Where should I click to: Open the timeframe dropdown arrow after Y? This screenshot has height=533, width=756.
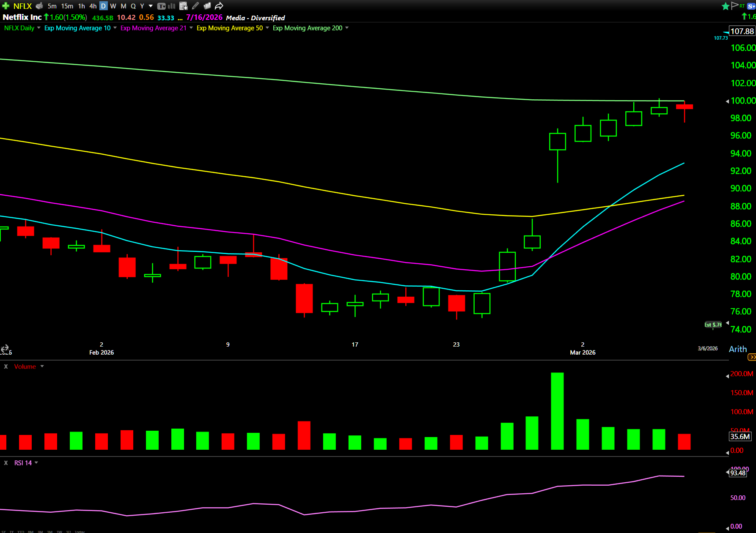(151, 6)
